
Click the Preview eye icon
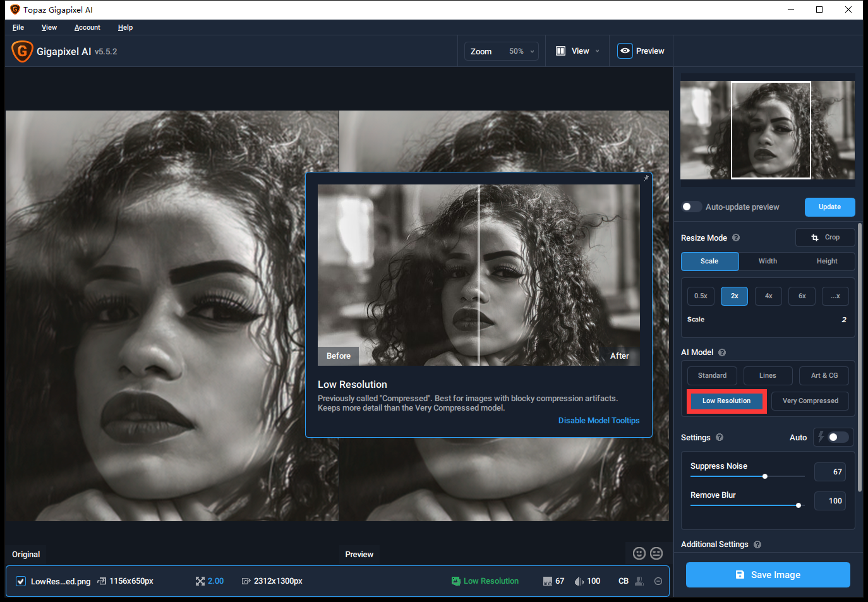(x=625, y=51)
